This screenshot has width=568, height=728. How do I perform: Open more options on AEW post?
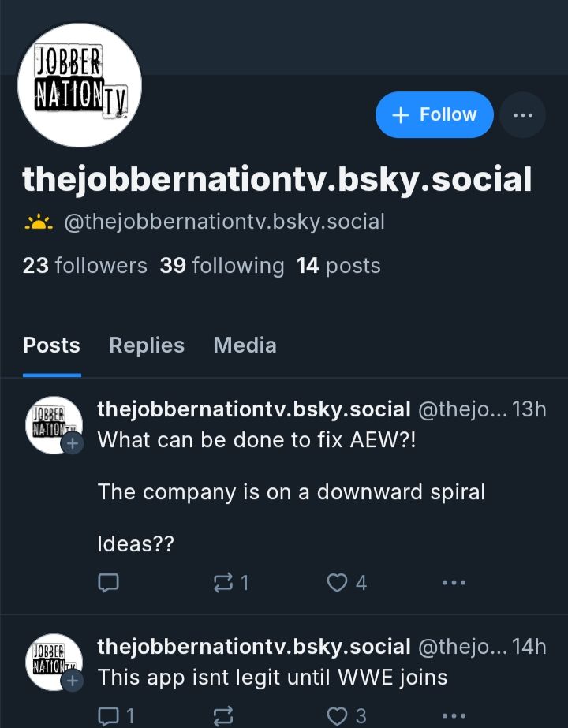click(x=454, y=583)
